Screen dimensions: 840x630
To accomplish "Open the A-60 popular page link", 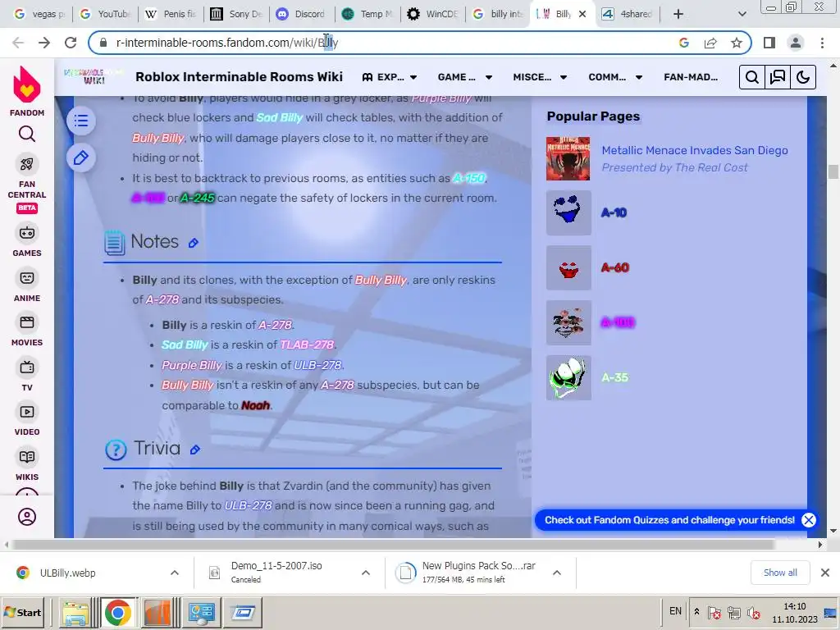I will click(x=615, y=268).
